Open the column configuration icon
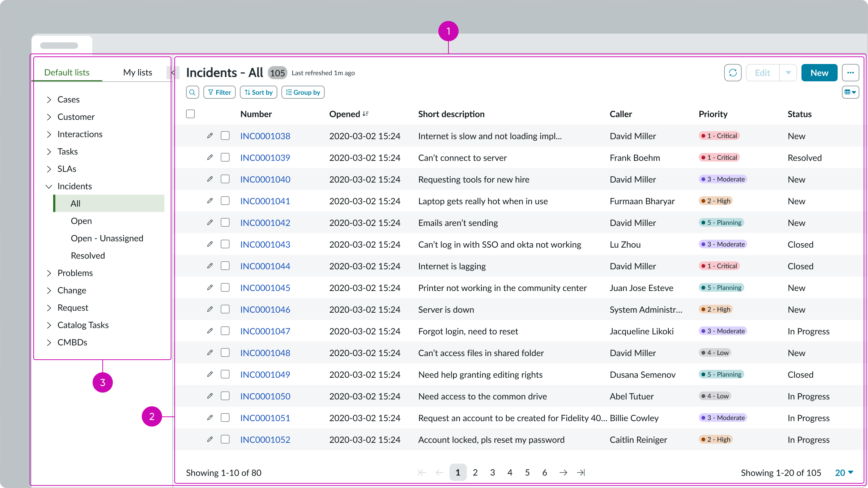The height and width of the screenshot is (488, 868). pos(851,92)
